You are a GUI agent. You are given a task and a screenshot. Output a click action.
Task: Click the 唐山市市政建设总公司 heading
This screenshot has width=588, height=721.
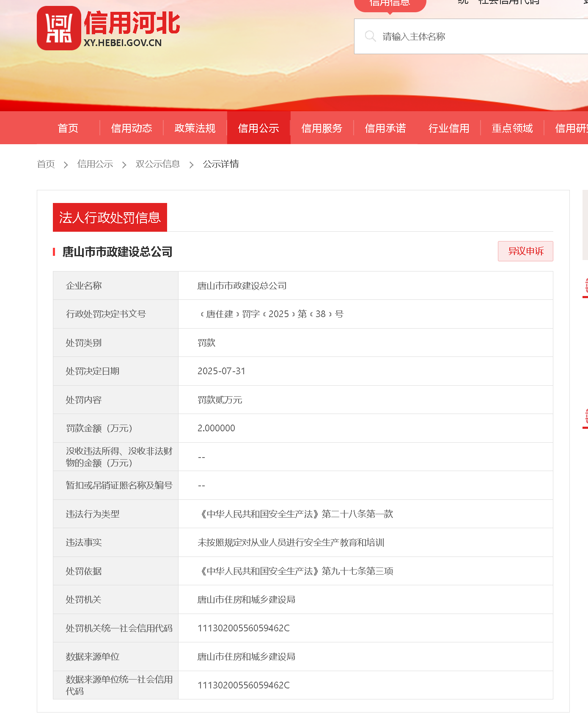(117, 252)
